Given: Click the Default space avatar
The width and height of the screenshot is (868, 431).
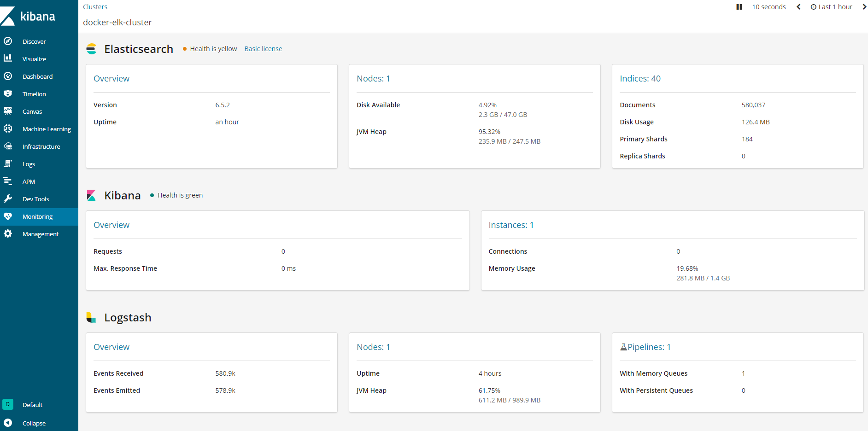Looking at the screenshot, I should pos(8,404).
